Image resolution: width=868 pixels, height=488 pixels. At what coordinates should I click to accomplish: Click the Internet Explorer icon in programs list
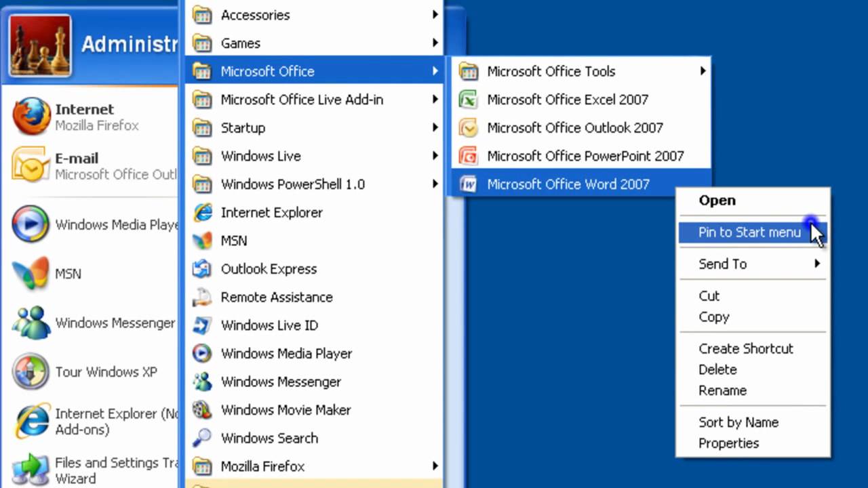pyautogui.click(x=202, y=213)
